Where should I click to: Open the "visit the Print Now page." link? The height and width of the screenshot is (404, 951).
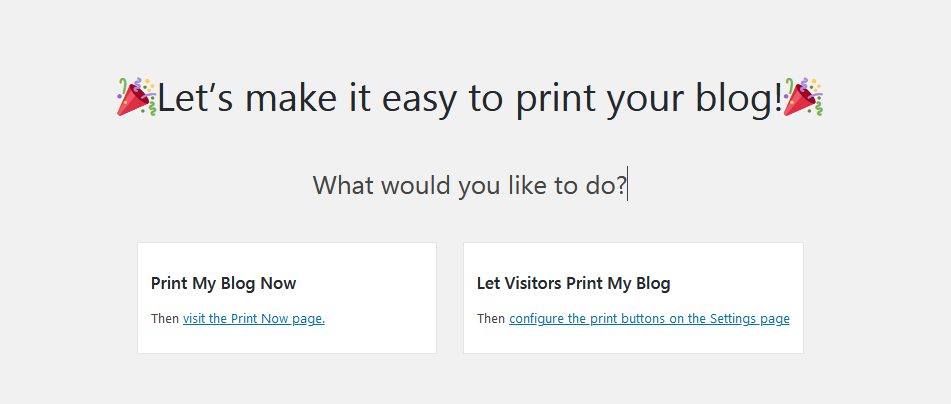254,318
